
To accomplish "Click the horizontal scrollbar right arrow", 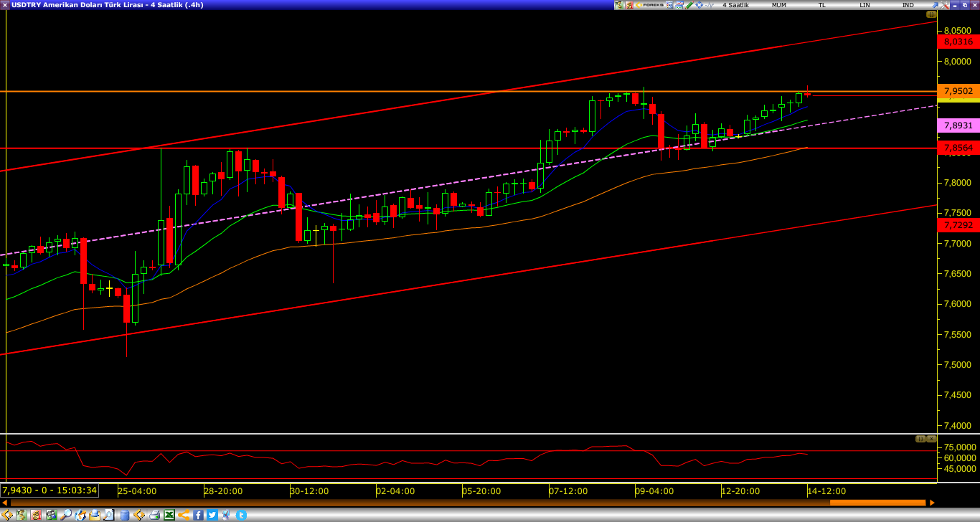I will 932,503.
